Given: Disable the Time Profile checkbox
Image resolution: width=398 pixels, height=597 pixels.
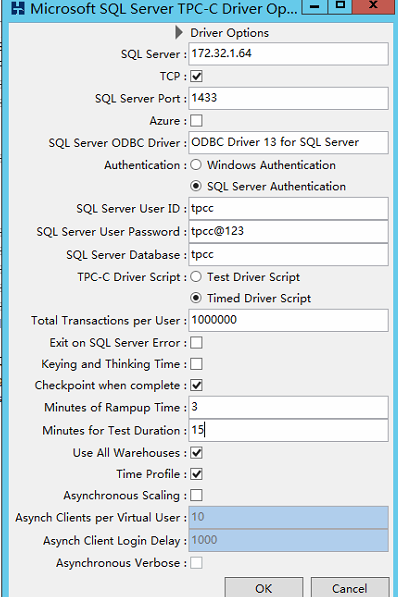Looking at the screenshot, I should tap(197, 474).
